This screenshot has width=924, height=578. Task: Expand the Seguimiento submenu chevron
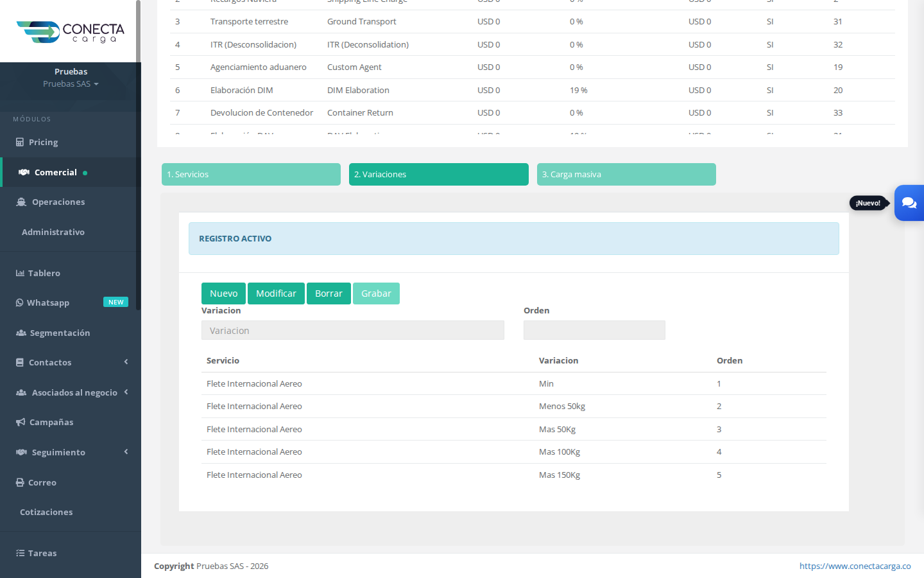tap(126, 451)
